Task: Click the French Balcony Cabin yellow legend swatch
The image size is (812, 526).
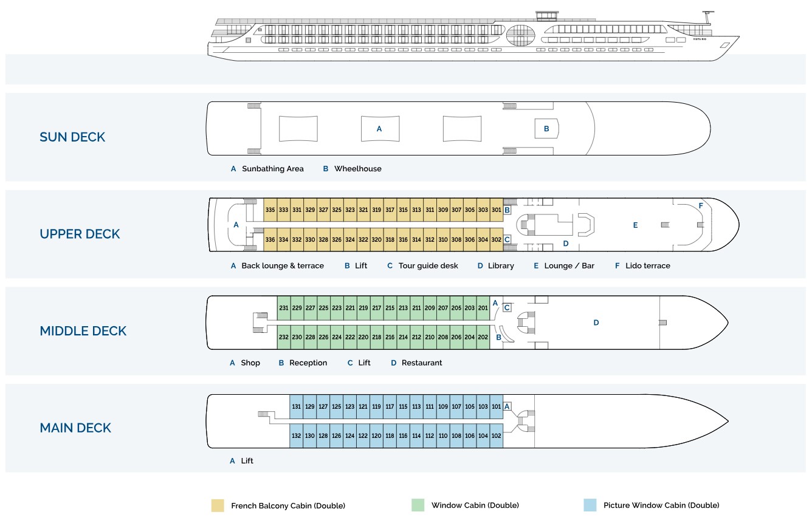Action: pos(218,505)
